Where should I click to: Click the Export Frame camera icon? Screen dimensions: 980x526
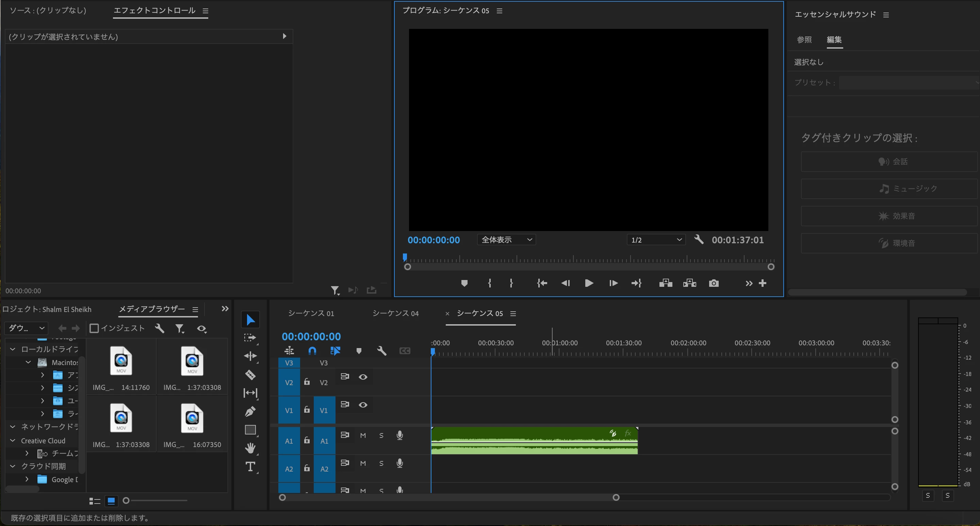point(714,283)
